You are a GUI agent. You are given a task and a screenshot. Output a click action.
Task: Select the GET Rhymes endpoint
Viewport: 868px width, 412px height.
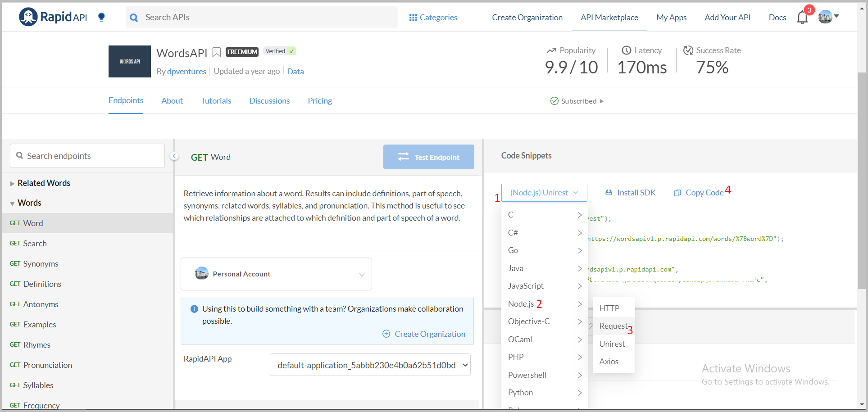[x=87, y=344]
